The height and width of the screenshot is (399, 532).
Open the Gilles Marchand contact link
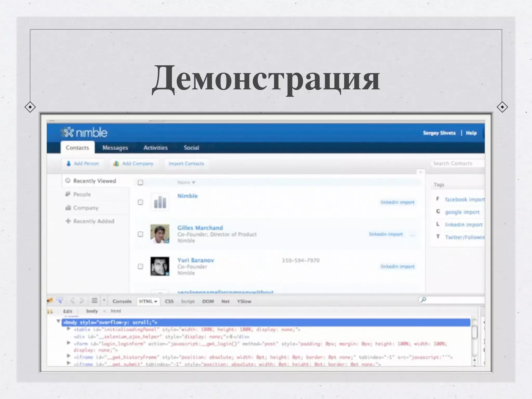[200, 228]
